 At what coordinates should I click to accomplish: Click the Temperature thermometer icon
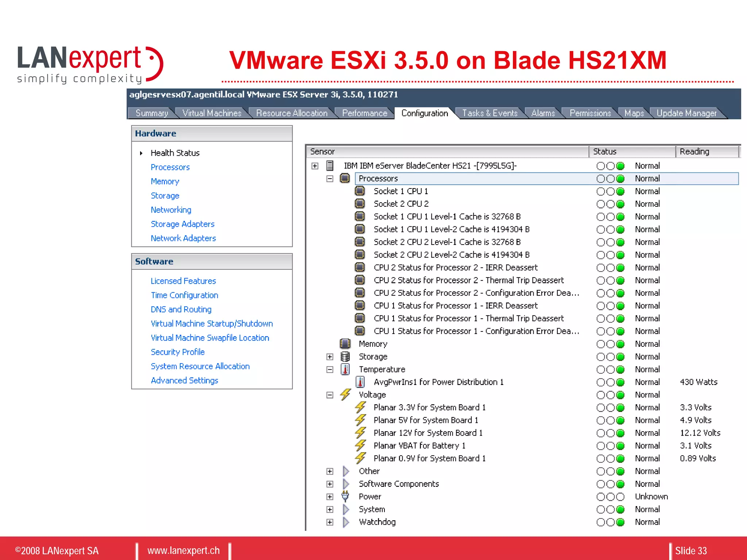pyautogui.click(x=345, y=369)
